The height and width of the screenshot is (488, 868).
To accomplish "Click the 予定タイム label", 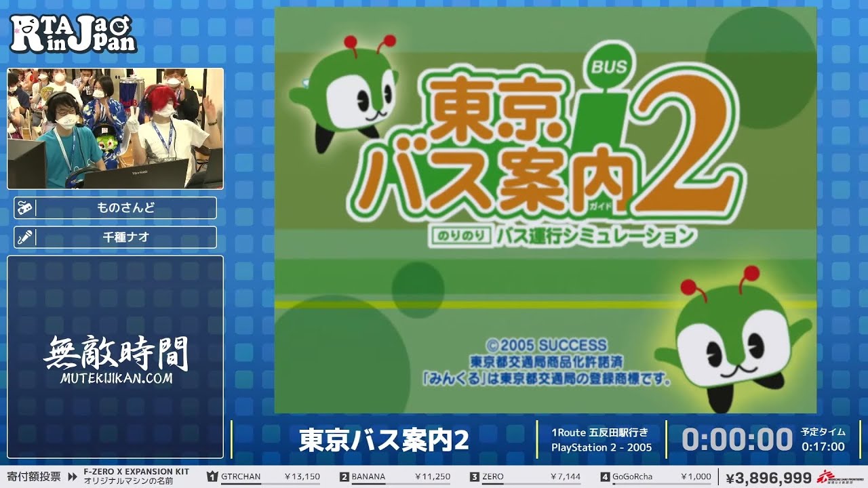I will [x=823, y=432].
